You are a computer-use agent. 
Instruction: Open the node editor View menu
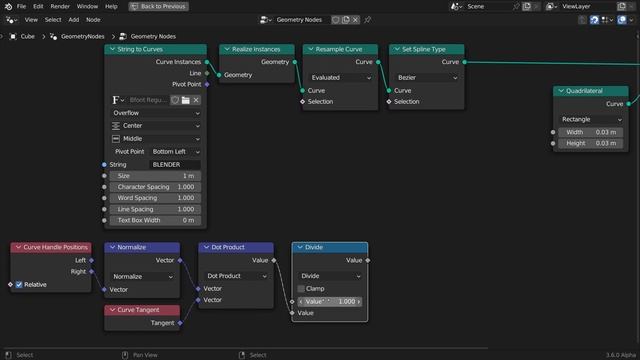(x=31, y=20)
